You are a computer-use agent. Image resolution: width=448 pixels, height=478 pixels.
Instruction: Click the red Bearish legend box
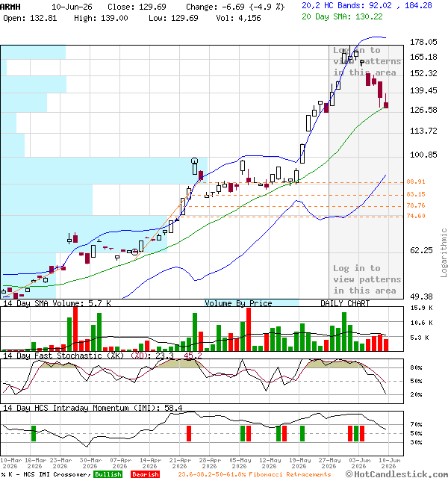145,474
